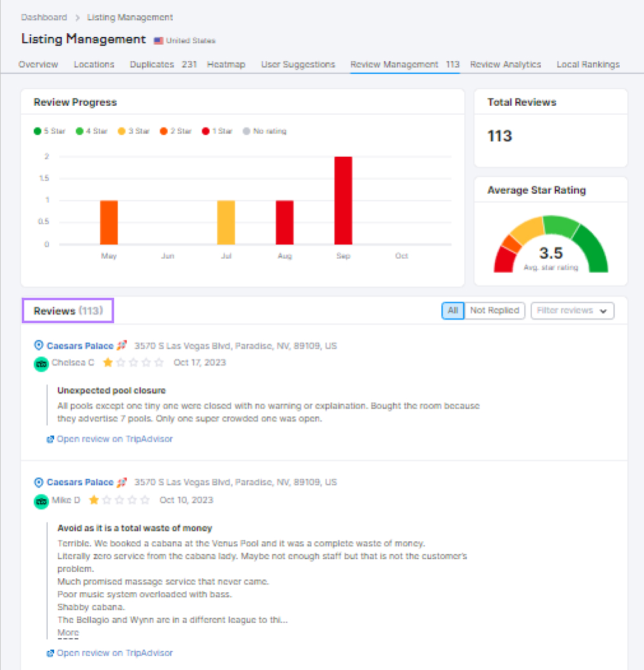Screen dimensions: 644x670
Task: Click the location pin on Mike D's review
Action: tap(39, 482)
